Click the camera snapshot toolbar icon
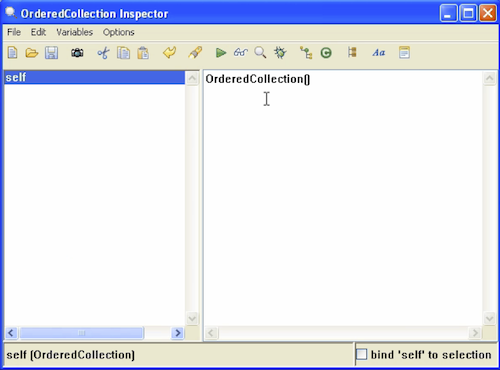The width and height of the screenshot is (500, 370). point(77,53)
